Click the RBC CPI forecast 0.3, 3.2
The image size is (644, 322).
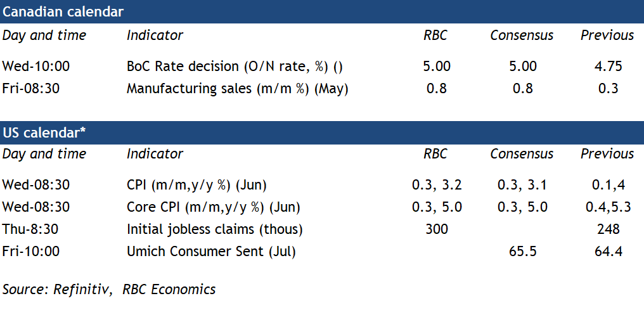[437, 185]
